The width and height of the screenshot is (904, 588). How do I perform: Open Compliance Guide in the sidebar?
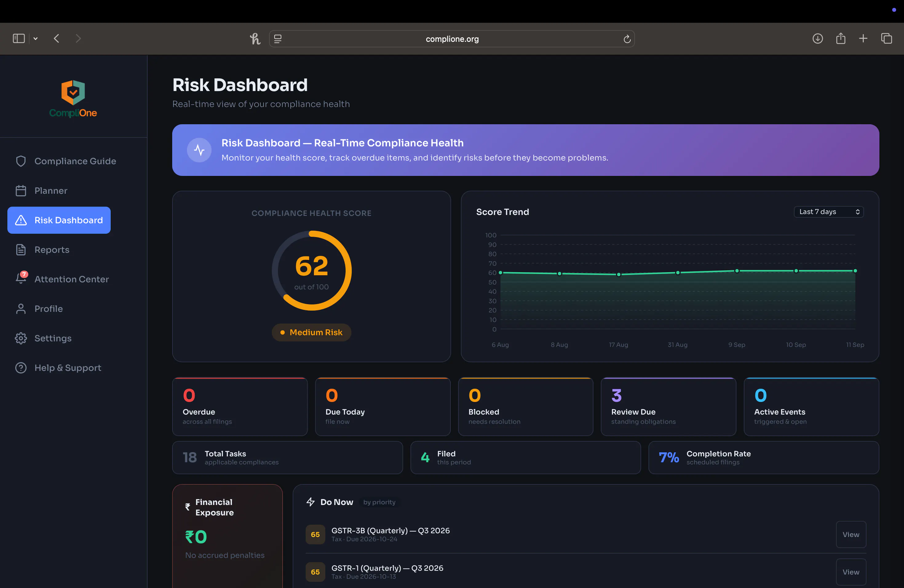[x=65, y=161]
